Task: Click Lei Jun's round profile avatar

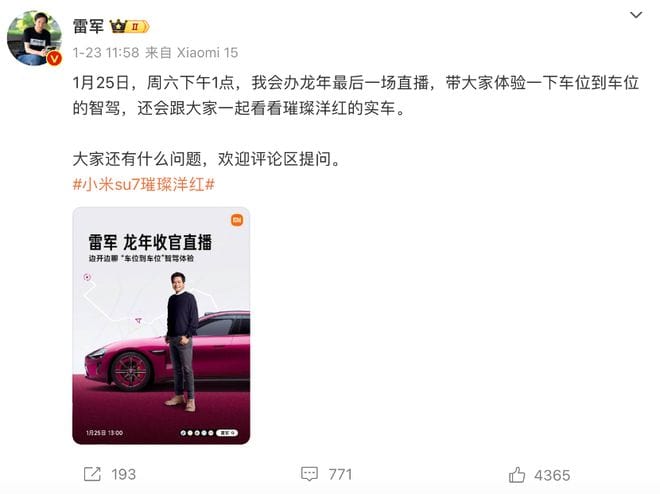Action: [x=35, y=39]
